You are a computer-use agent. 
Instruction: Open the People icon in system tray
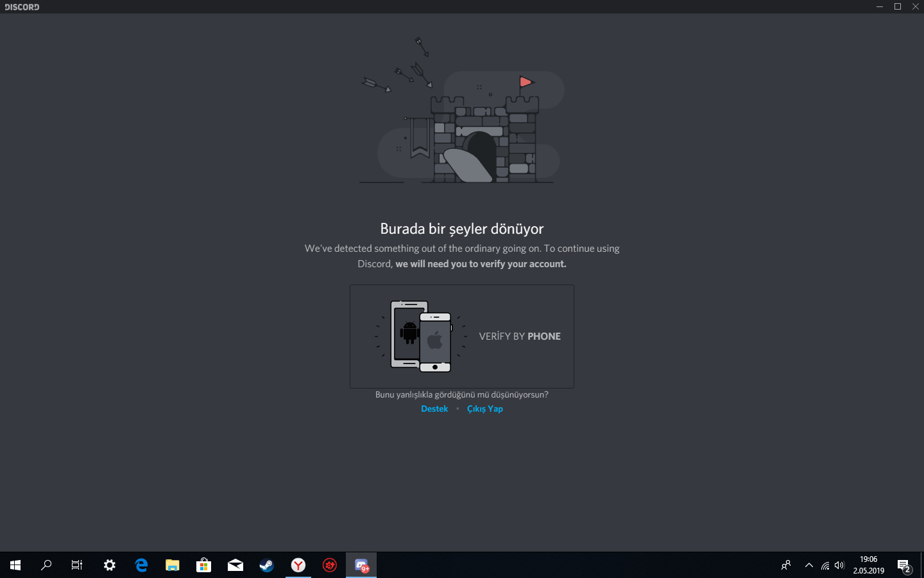[786, 565]
